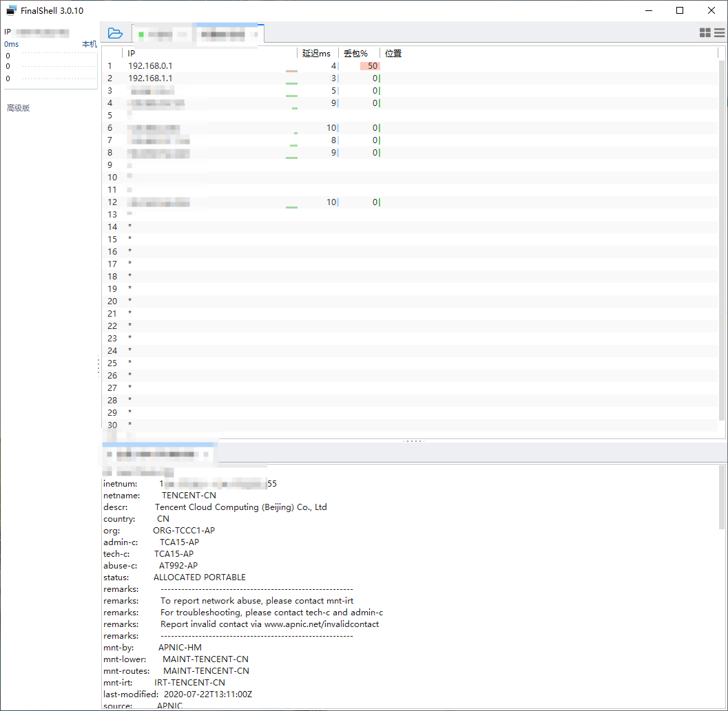Click the left sidebar vertical divider grip
This screenshot has height=711, width=728.
click(98, 365)
